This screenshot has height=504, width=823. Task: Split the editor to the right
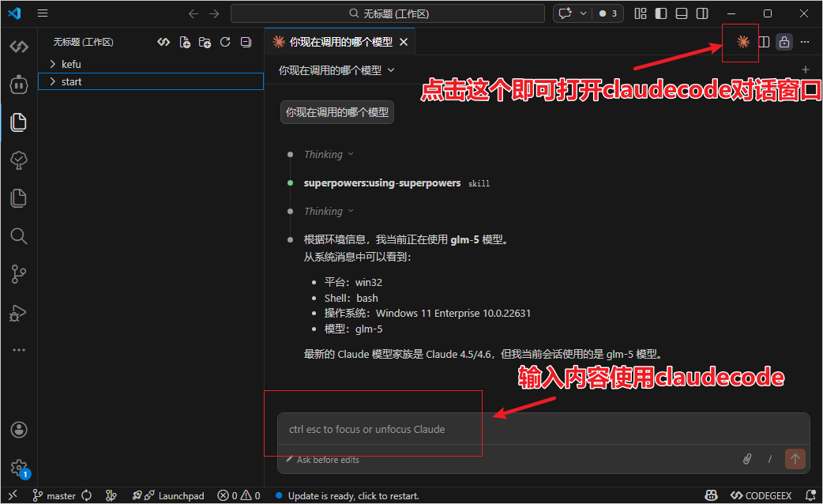765,42
